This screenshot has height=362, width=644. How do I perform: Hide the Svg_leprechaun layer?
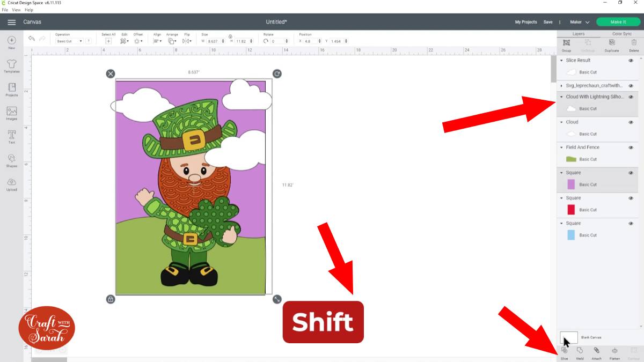pos(631,86)
